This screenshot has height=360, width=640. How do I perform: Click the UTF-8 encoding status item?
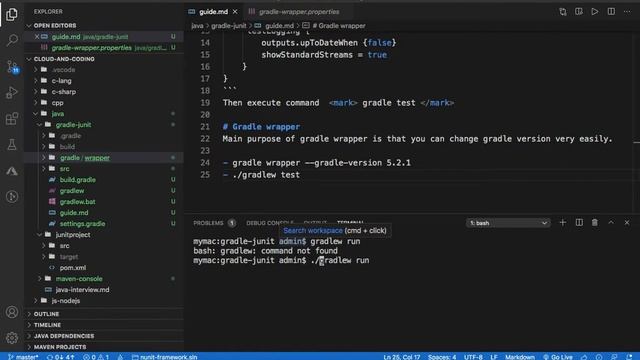coord(473,357)
